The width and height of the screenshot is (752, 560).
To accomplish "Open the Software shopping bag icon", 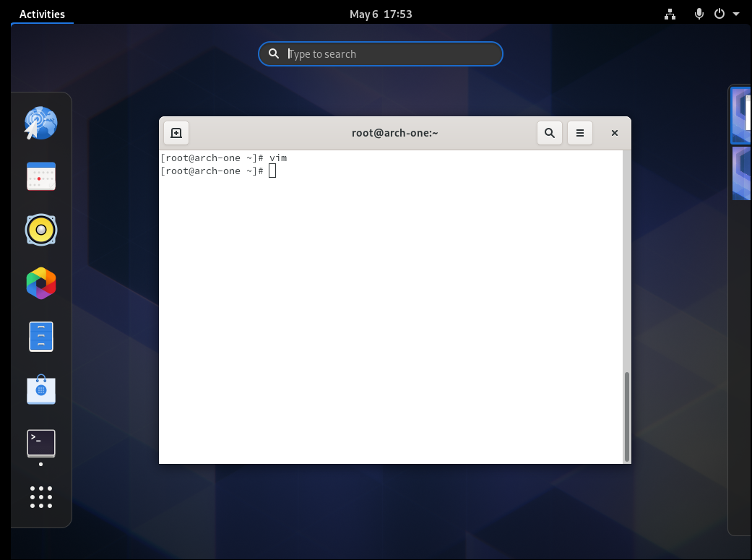I will (40, 389).
